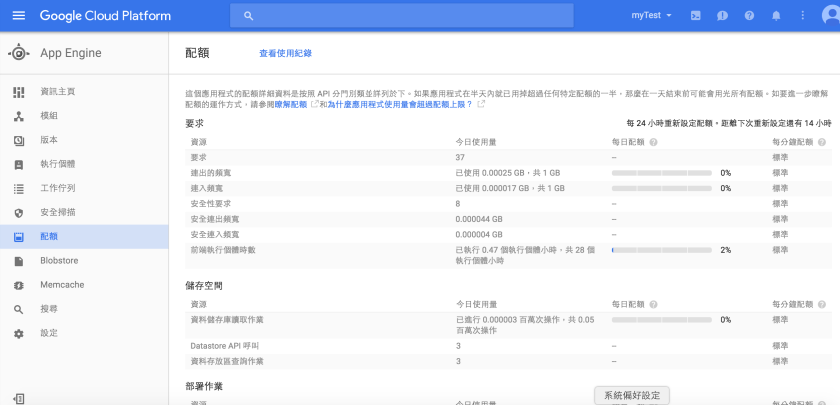This screenshot has height=405, width=840.
Task: Click the 版本 versions icon
Action: [x=19, y=140]
